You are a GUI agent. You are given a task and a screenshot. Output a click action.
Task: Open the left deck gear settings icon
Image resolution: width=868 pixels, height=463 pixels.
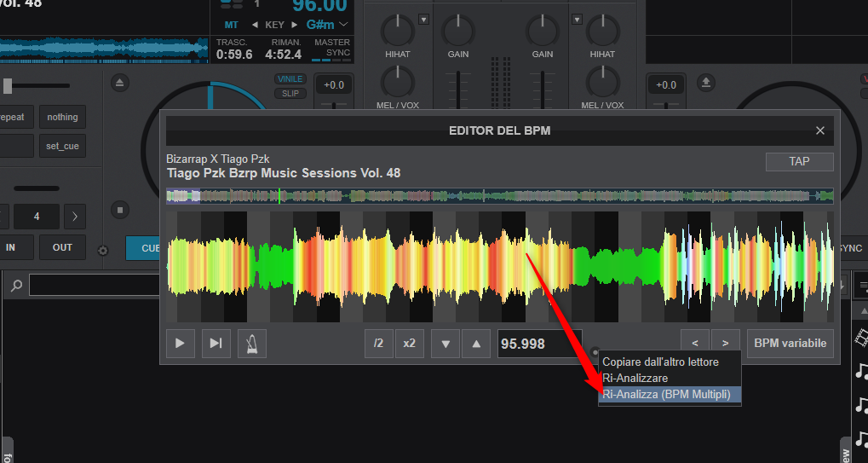point(102,251)
